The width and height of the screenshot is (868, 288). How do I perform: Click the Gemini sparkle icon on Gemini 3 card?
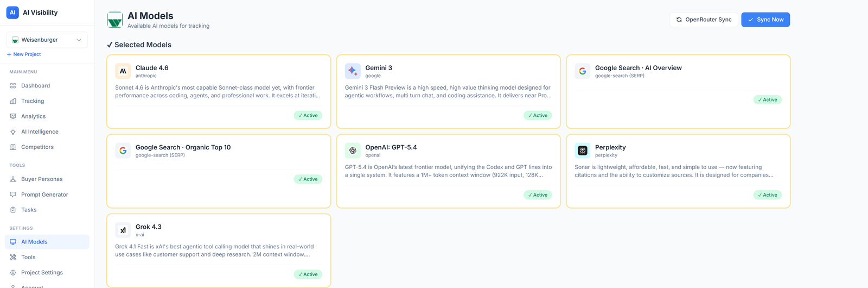pyautogui.click(x=353, y=71)
